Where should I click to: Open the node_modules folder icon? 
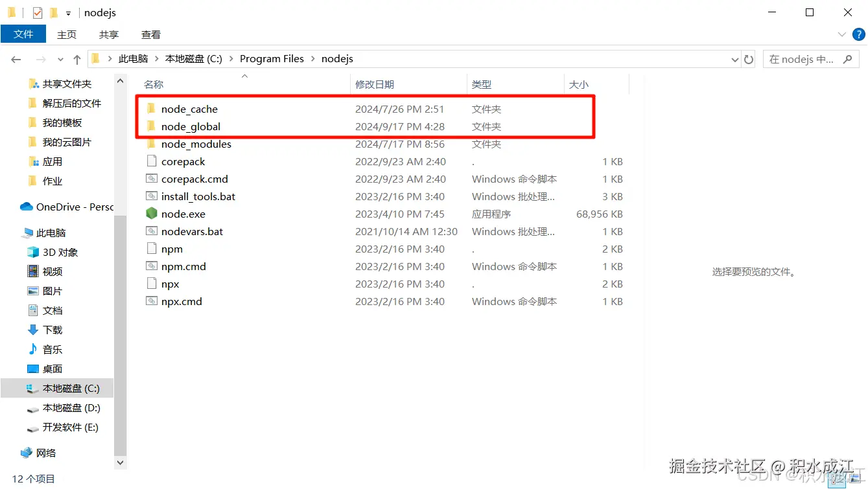tap(151, 144)
